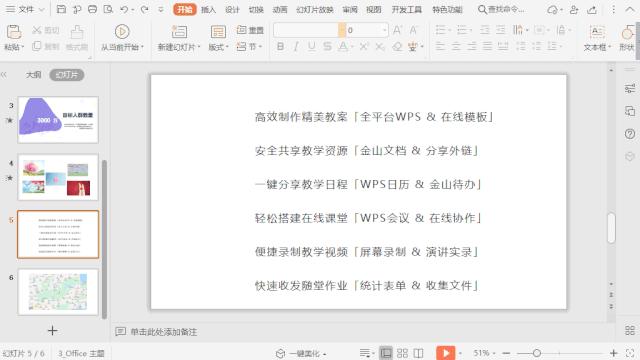Click the decrease indent icon
640x360 pixels.
click(484, 30)
